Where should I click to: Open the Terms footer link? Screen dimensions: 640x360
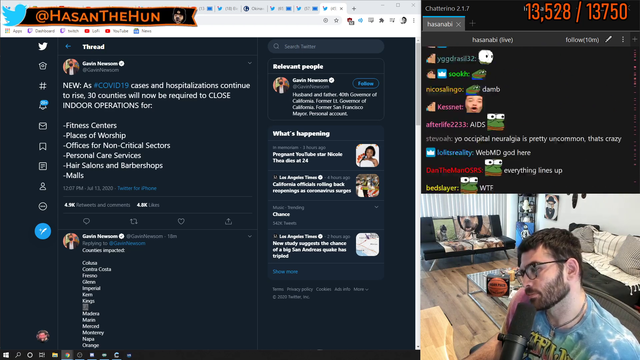278,289
